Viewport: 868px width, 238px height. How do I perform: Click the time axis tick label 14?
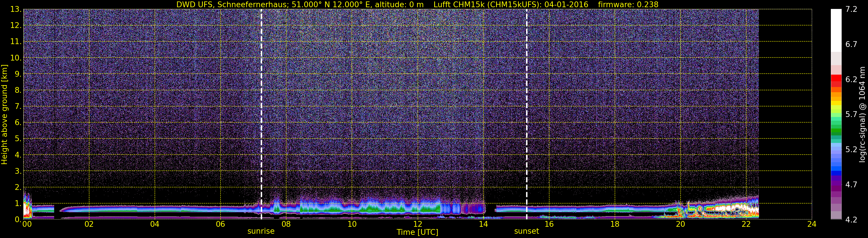pos(483,224)
